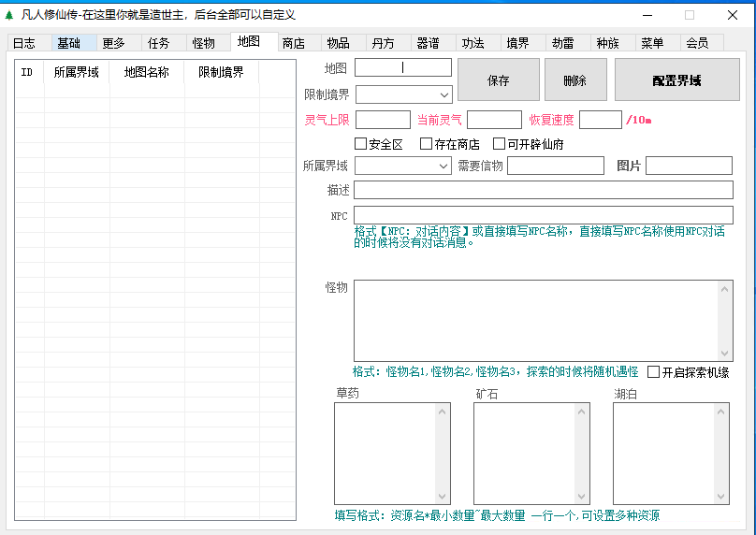Open the 商店 tab

pos(298,43)
